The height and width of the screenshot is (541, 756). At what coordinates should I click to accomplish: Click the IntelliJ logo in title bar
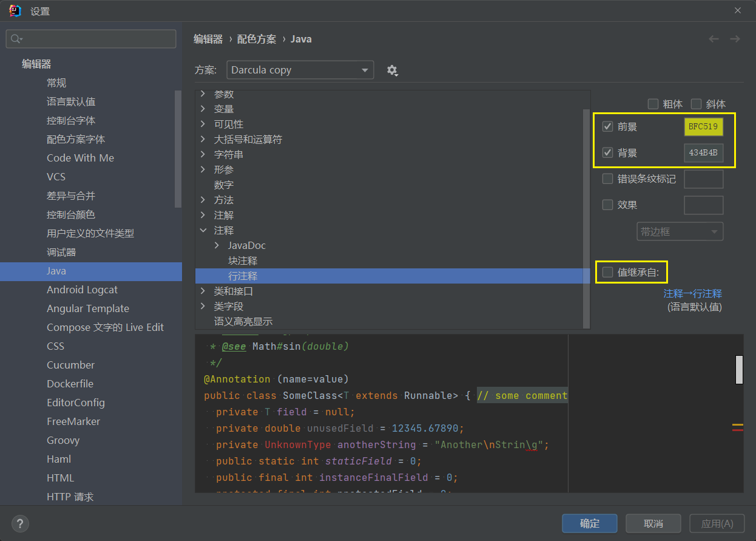pyautogui.click(x=15, y=11)
